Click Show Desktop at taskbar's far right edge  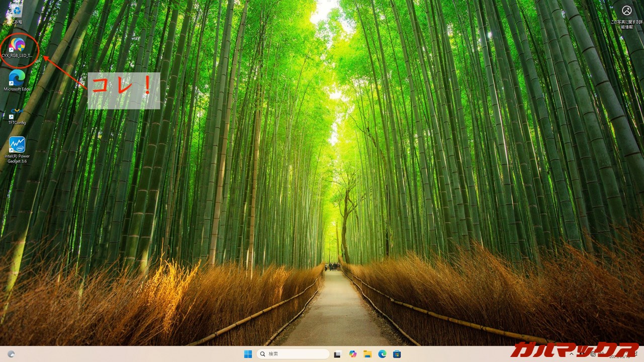click(642, 354)
